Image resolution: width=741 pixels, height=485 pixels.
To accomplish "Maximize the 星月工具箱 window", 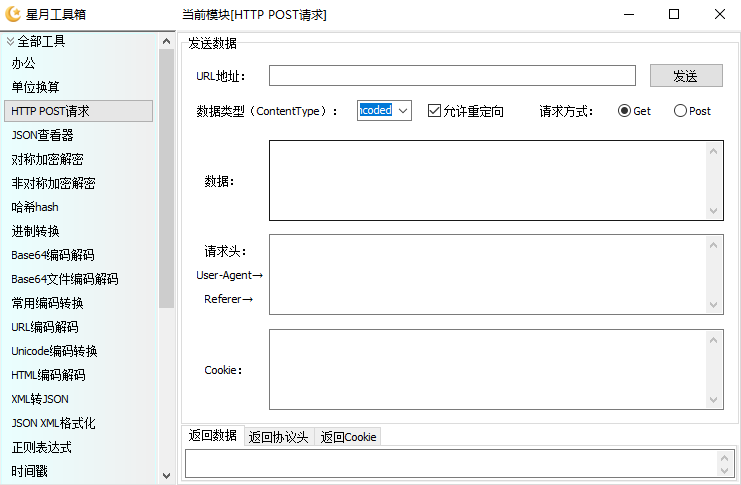I will (x=674, y=14).
